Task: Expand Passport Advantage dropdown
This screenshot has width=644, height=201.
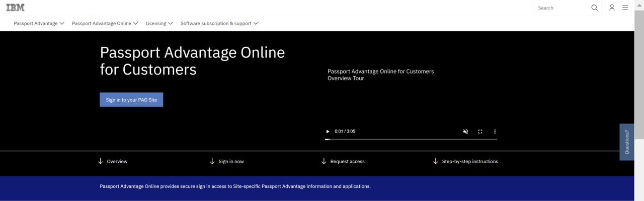Action: click(39, 23)
